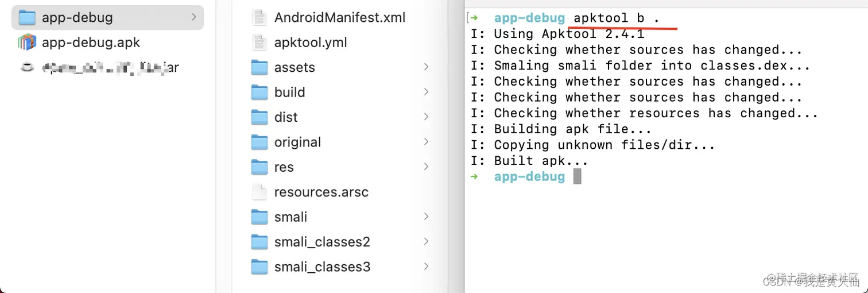Select the smali_classes2 folder name
Screen dimensions: 868x293
(x=322, y=242)
